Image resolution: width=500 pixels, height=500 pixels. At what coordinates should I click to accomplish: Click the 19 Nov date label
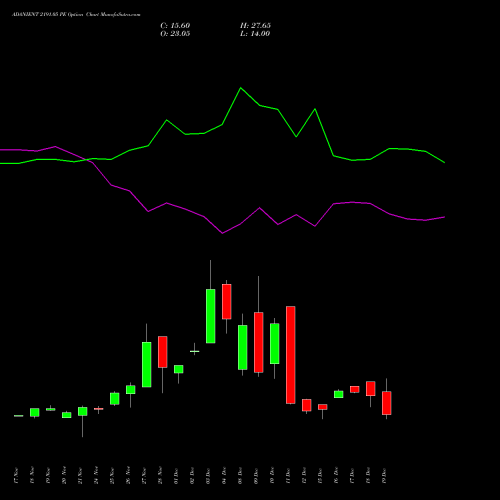tap(48, 476)
